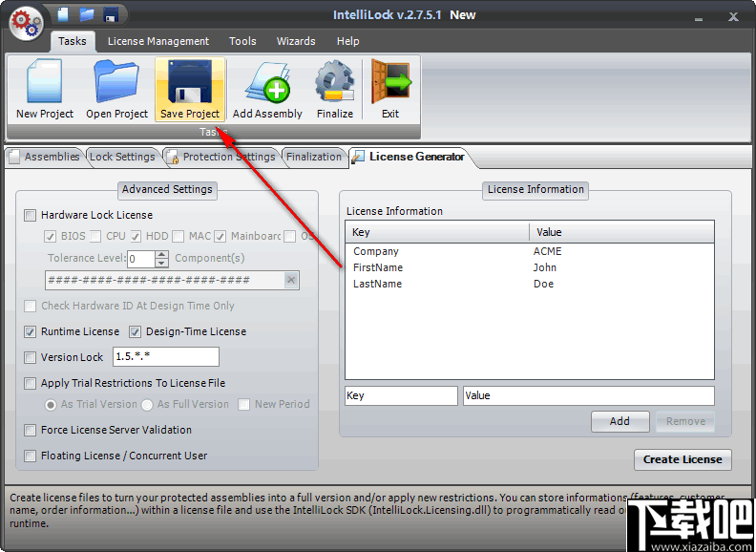
Task: Click the Create License button
Action: click(x=682, y=459)
